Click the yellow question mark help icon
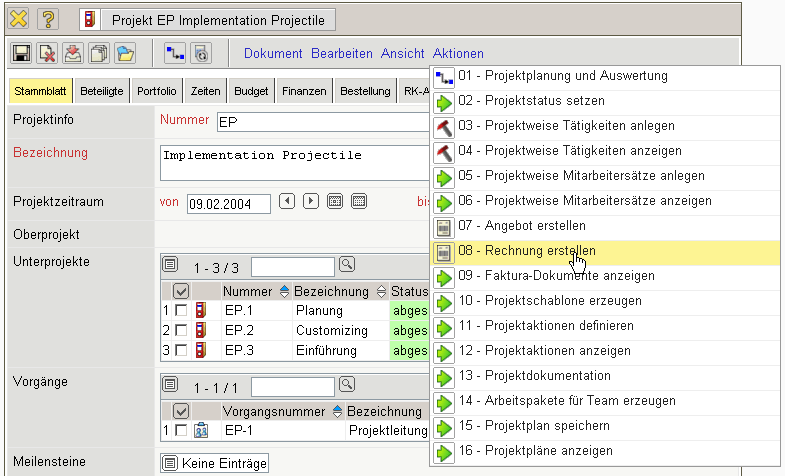 (48, 19)
